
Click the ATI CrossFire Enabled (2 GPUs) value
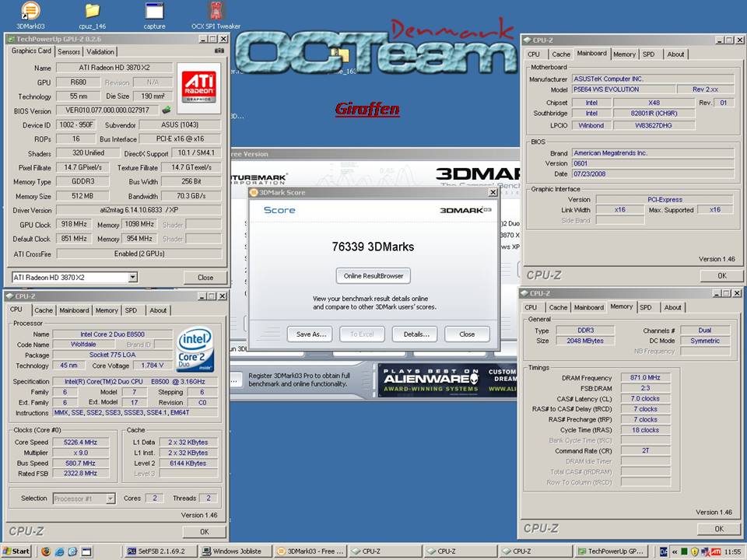139,254
